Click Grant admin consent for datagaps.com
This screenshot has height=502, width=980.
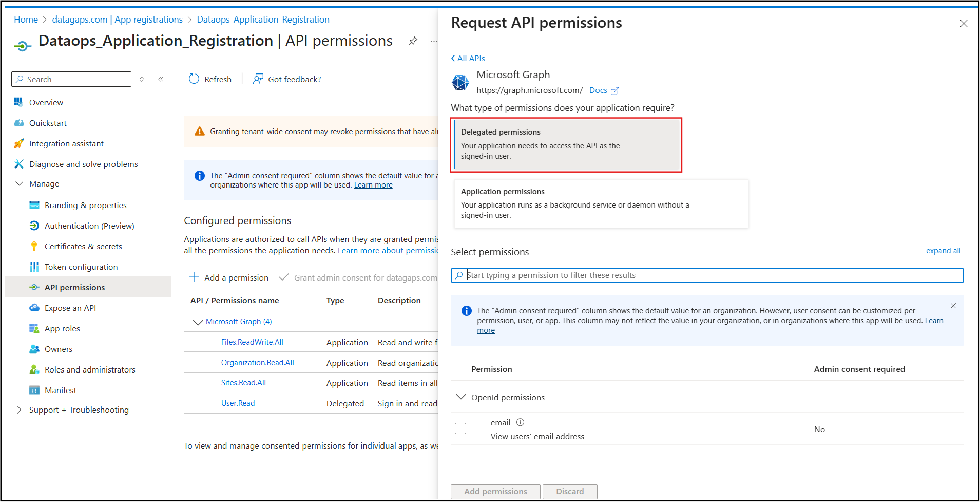click(x=358, y=277)
